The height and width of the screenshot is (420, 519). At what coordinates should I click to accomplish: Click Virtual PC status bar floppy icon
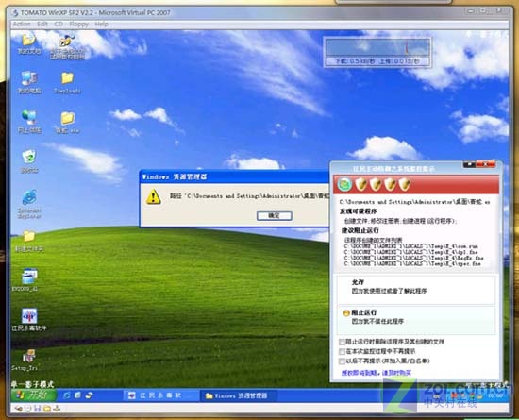tap(38, 408)
